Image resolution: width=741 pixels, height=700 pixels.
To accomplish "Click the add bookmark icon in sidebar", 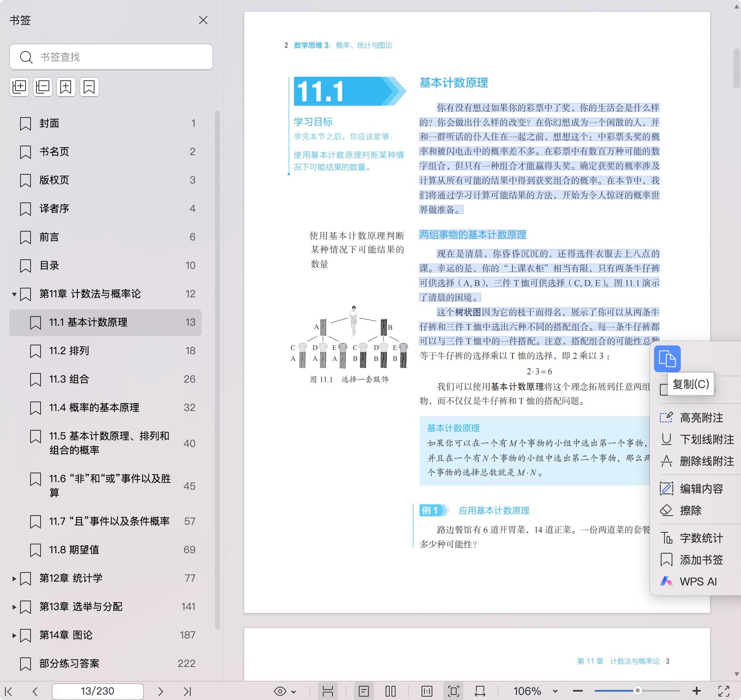I will point(66,87).
